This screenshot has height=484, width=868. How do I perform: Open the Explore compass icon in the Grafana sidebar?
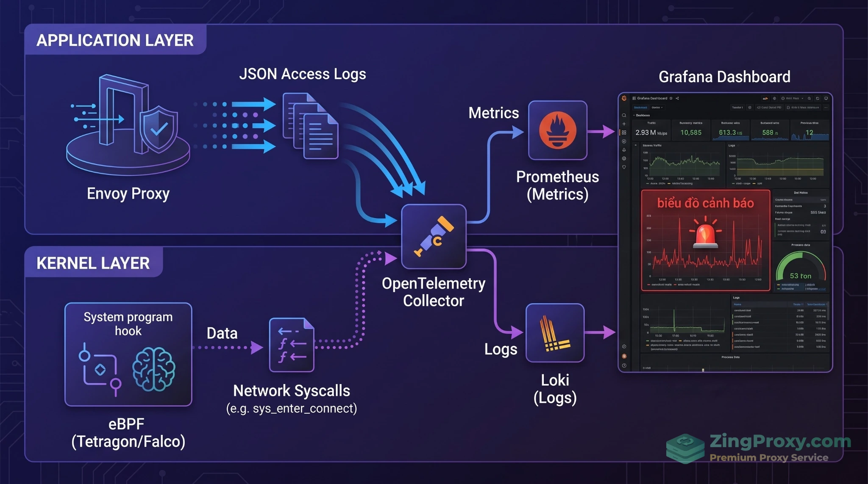tap(624, 141)
